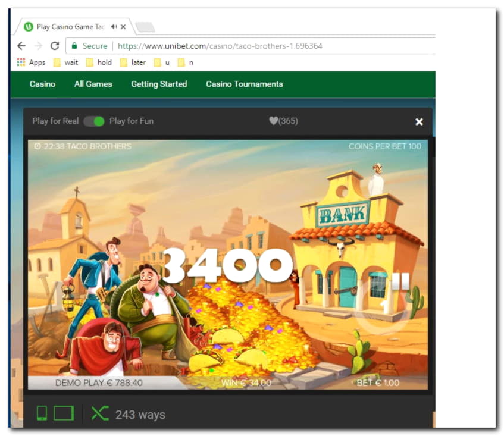Click the WIN € 34.00 display
504x436 pixels.
(x=246, y=382)
